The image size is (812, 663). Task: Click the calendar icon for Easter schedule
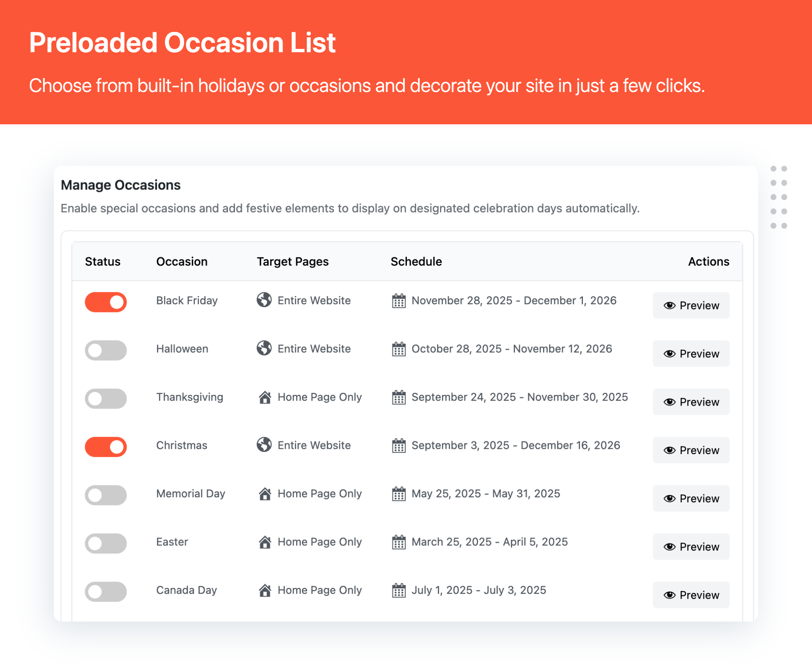(399, 542)
